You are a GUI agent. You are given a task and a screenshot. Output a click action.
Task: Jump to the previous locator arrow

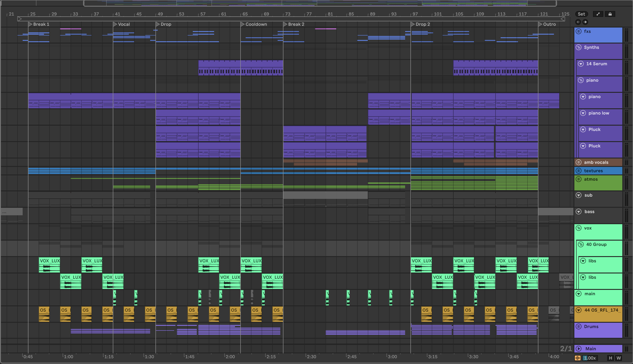[x=578, y=22]
